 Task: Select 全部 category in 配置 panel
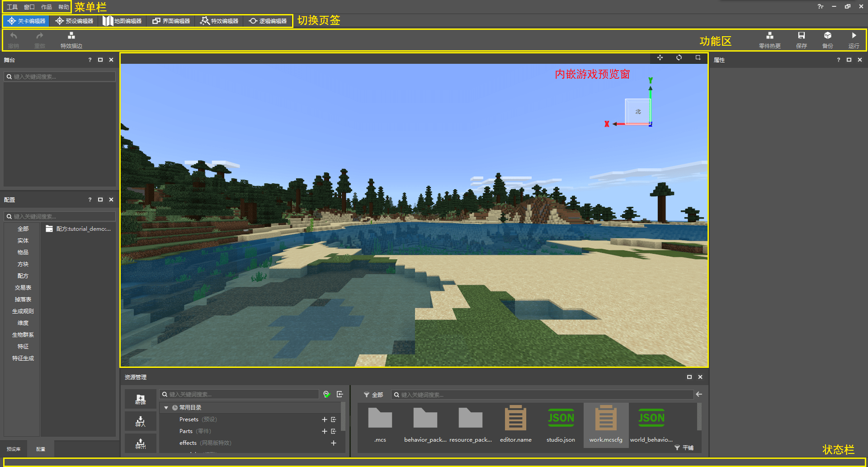pos(23,229)
